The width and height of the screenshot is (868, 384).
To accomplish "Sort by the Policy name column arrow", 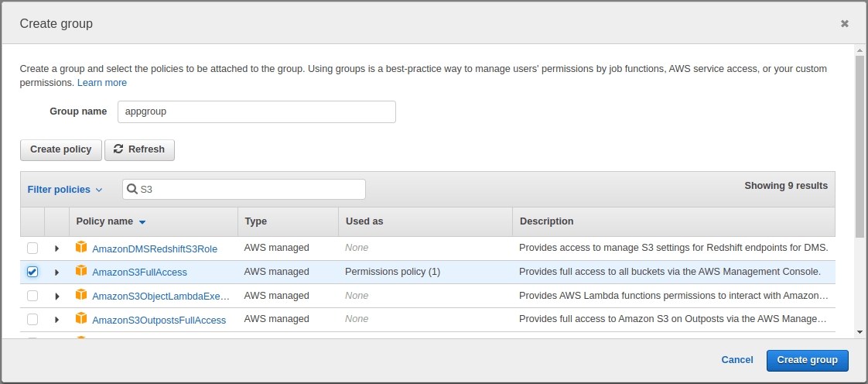I will (142, 221).
